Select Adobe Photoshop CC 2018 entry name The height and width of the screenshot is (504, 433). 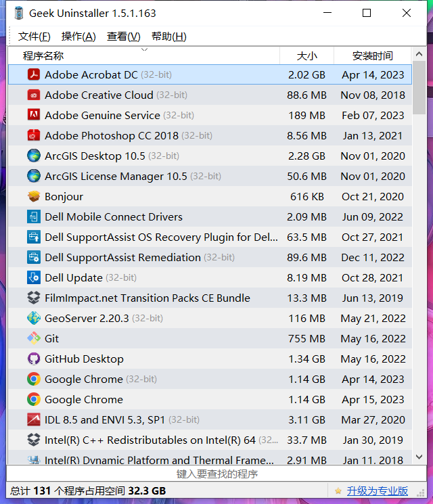coord(111,135)
